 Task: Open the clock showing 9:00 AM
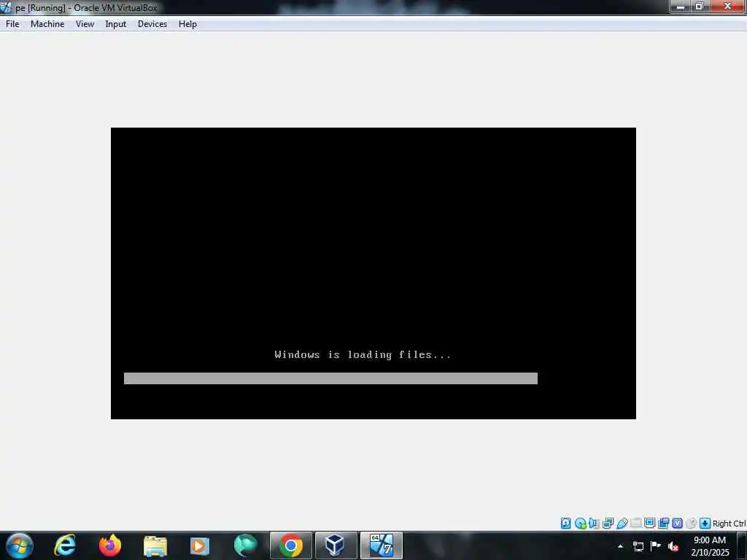tap(710, 546)
